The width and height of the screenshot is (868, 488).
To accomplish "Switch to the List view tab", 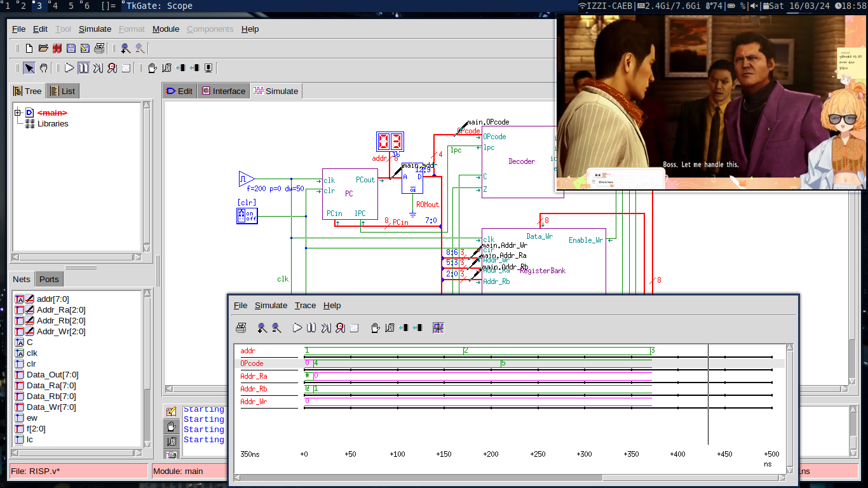I will (x=62, y=91).
